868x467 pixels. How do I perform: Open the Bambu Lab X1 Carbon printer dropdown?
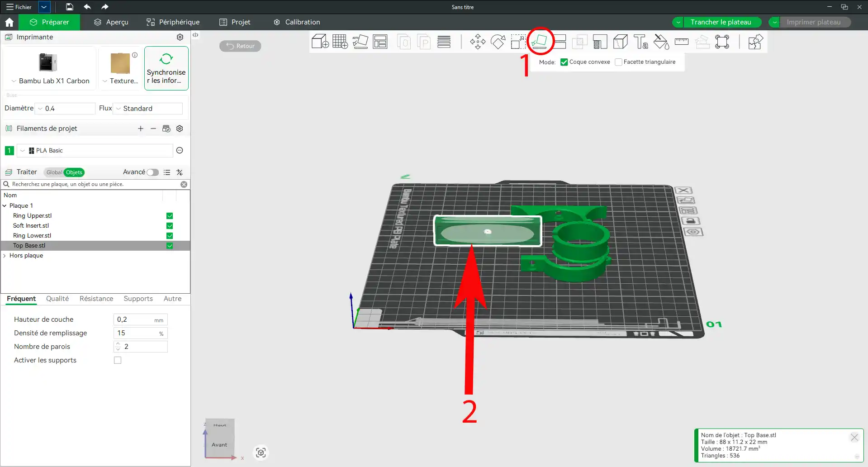coord(50,81)
